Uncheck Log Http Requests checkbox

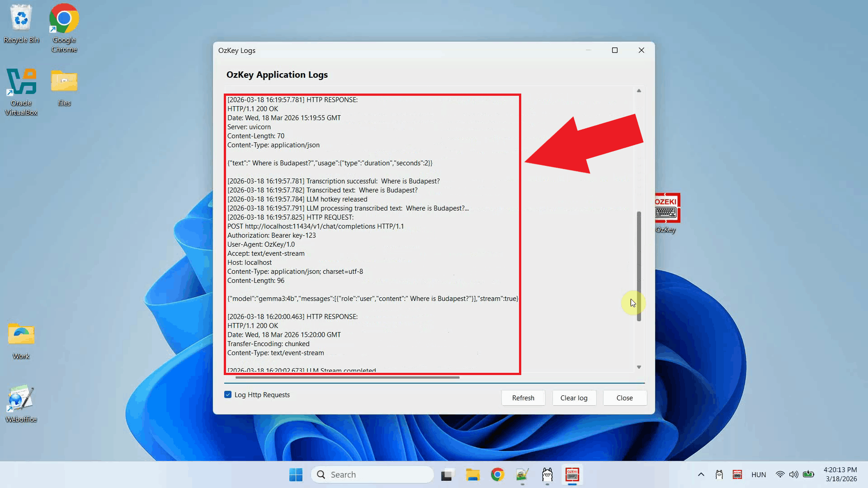228,395
